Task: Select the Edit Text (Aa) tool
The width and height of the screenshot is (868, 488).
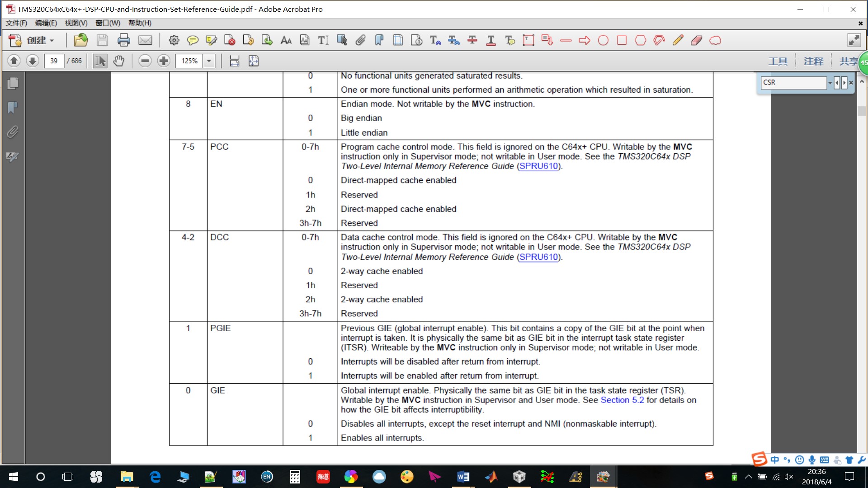Action: (x=286, y=41)
